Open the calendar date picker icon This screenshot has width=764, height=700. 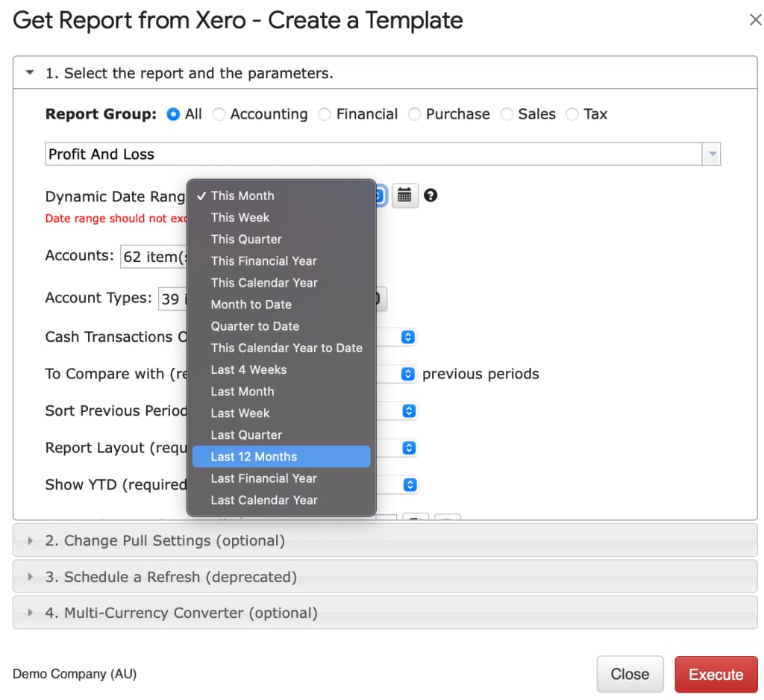coord(404,196)
